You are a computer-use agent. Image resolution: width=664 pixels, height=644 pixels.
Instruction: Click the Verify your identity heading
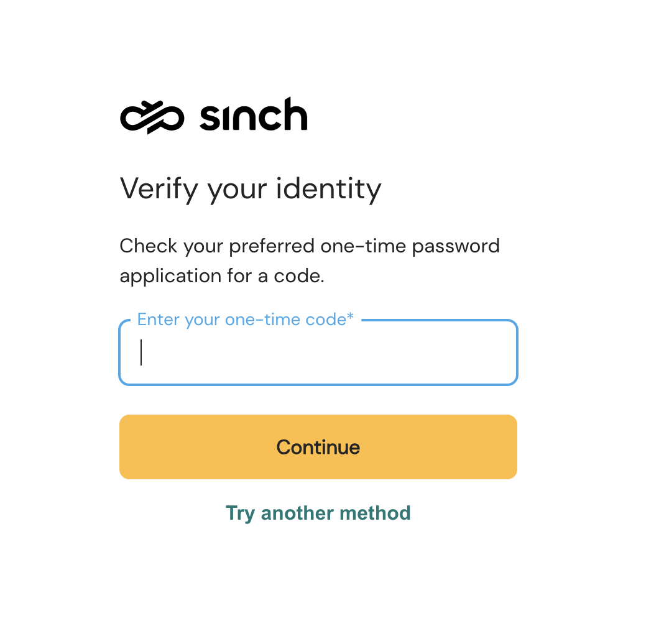[250, 188]
